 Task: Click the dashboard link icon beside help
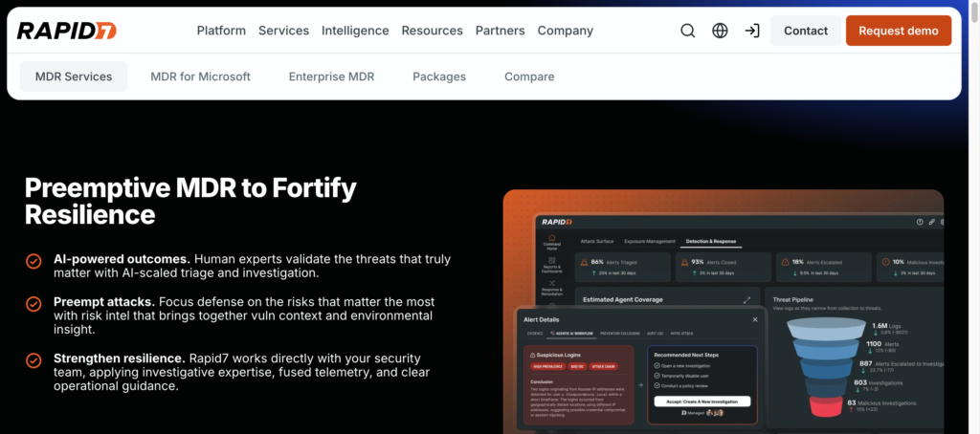tap(932, 222)
